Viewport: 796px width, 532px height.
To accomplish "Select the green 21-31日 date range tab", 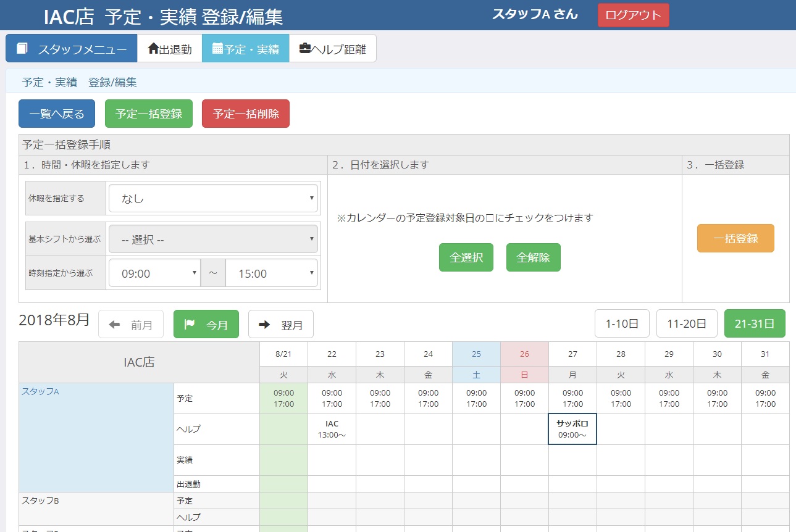I will 754,322.
